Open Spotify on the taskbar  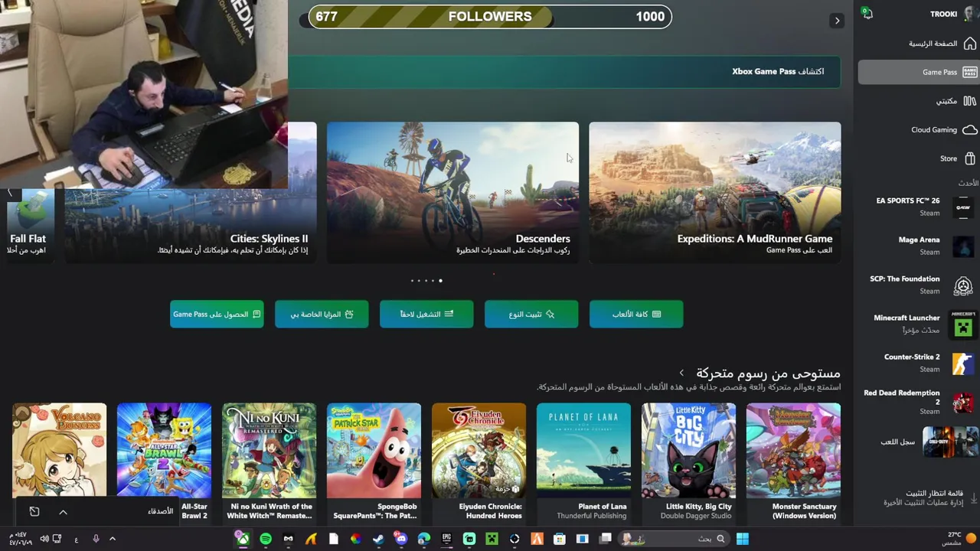tap(266, 540)
